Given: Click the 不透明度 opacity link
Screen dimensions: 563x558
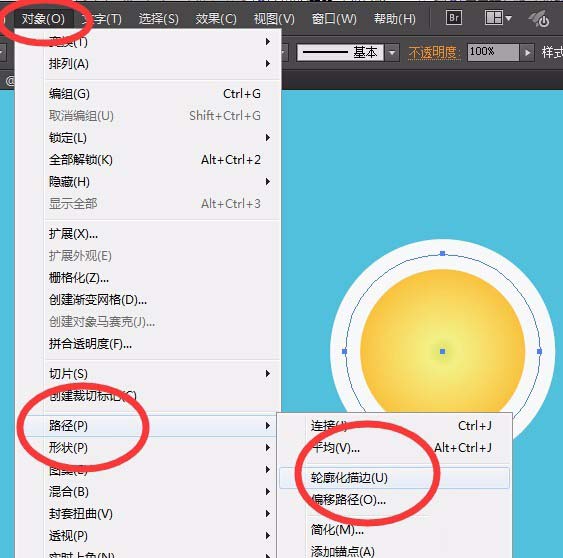Looking at the screenshot, I should point(434,53).
